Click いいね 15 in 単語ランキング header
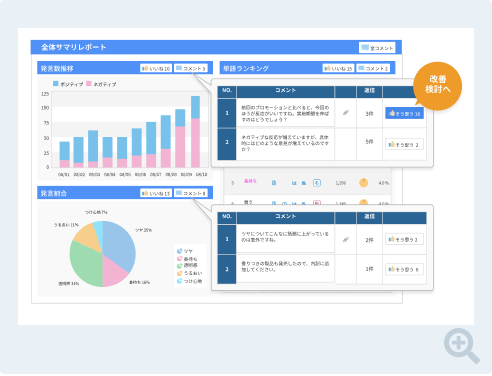 (x=338, y=68)
